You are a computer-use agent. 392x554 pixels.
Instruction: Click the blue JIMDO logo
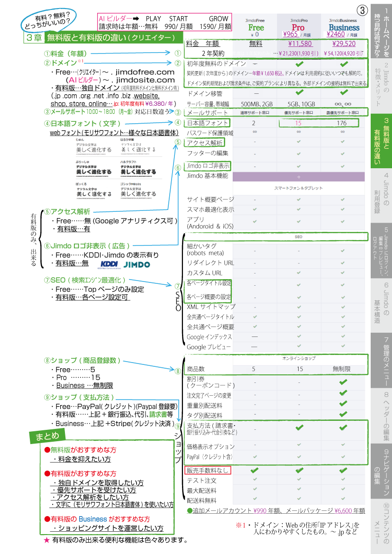[x=137, y=264]
